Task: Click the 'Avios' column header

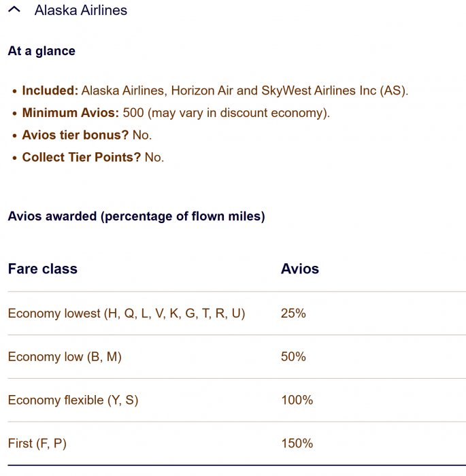Action: pos(300,269)
